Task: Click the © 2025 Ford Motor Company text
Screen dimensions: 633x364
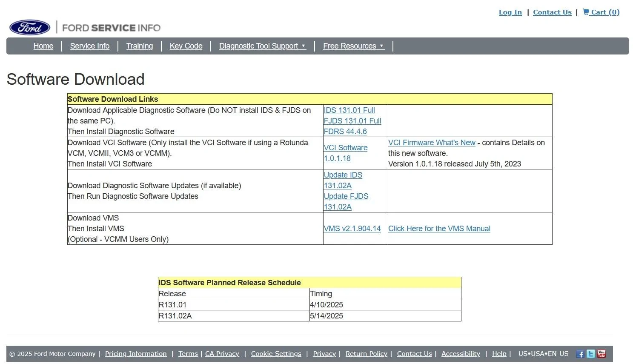Action: [x=52, y=354]
